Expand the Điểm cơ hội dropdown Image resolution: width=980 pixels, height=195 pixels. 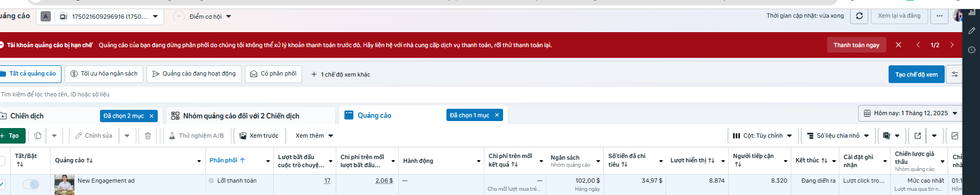click(229, 17)
